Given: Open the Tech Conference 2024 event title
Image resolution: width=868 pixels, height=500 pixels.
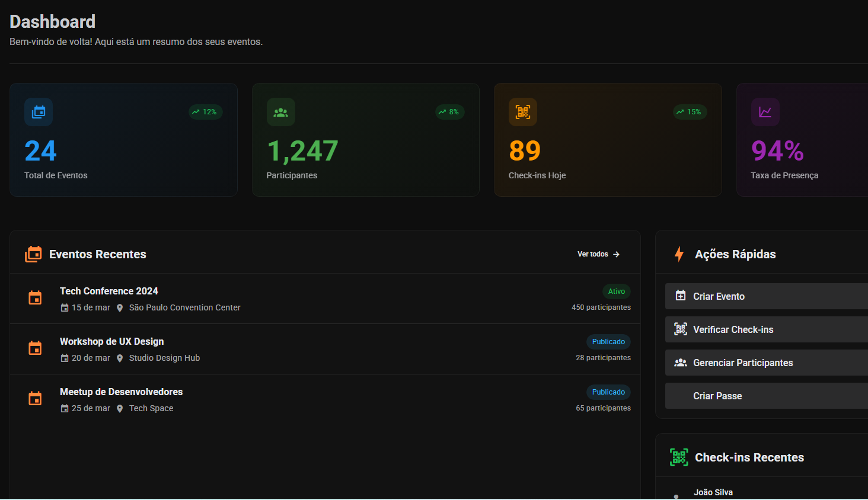Looking at the screenshot, I should point(109,291).
